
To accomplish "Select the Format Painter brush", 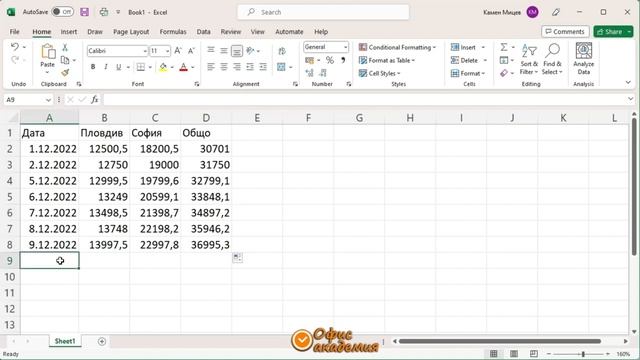I will point(65,73).
